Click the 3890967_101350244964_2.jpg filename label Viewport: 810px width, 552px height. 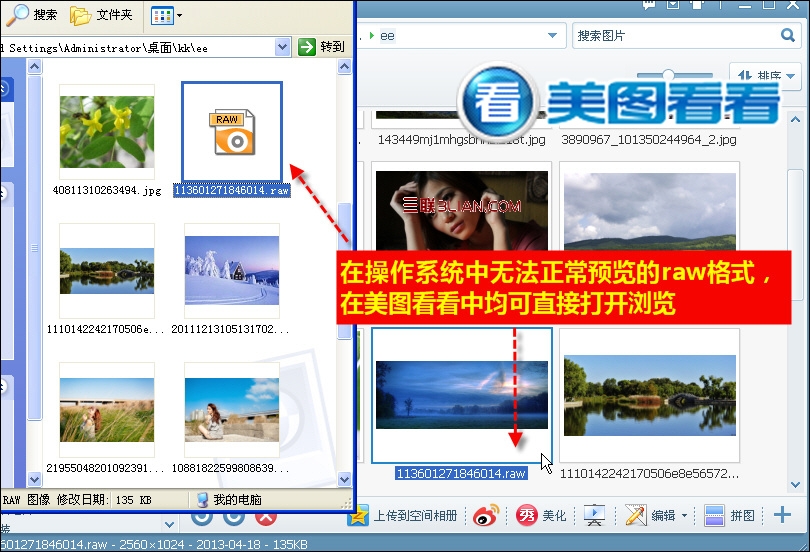[649, 139]
